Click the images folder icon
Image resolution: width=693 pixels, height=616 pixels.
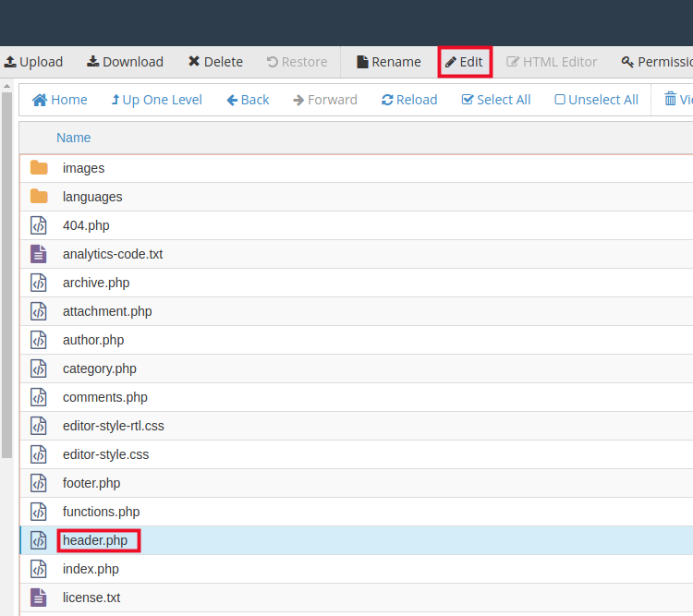[x=39, y=168]
